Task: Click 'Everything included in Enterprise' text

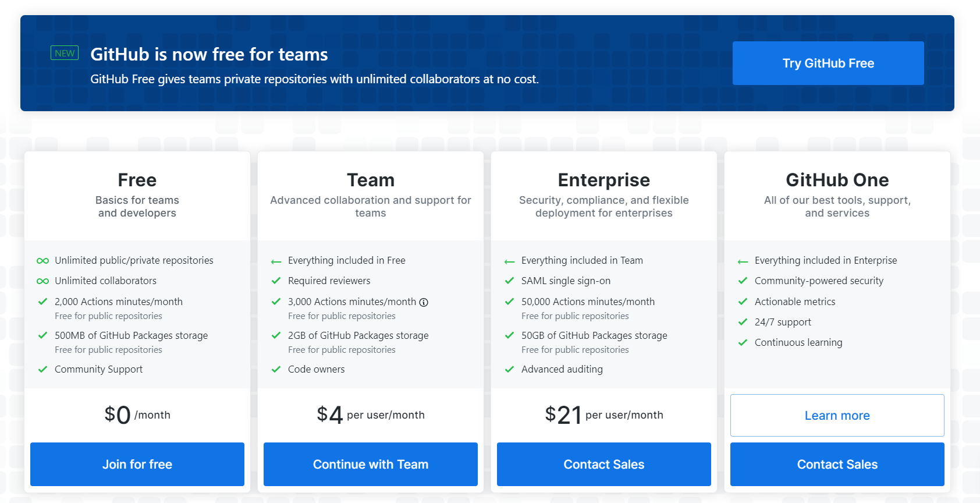Action: [x=826, y=260]
